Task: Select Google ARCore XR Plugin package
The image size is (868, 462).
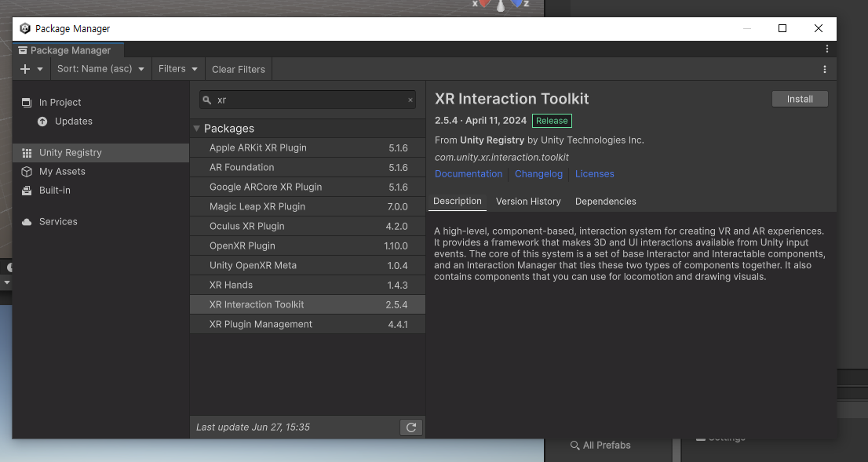Action: [308, 187]
